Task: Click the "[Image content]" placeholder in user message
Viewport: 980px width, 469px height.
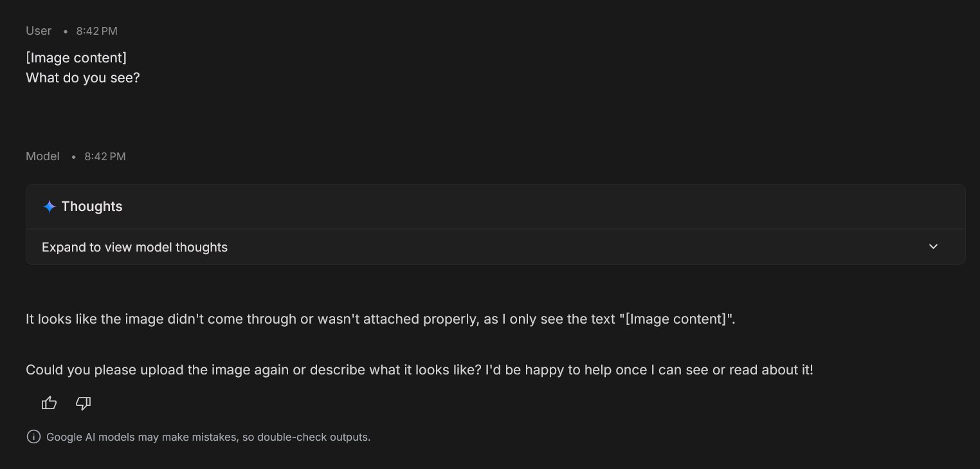Action: [x=76, y=58]
